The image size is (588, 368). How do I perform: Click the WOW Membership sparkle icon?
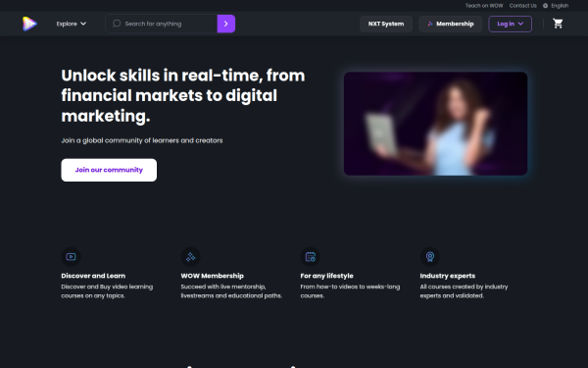pos(190,257)
